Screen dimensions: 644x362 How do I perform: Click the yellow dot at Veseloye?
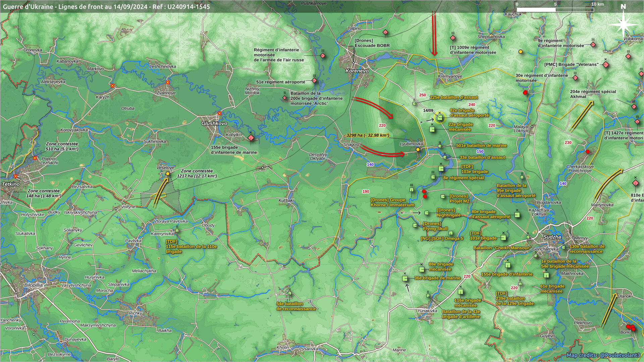168,174
